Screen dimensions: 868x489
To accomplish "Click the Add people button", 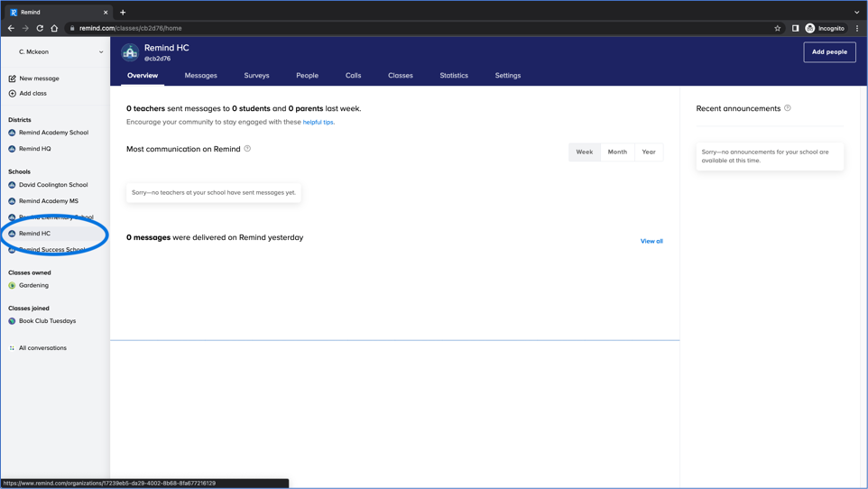I will 829,52.
